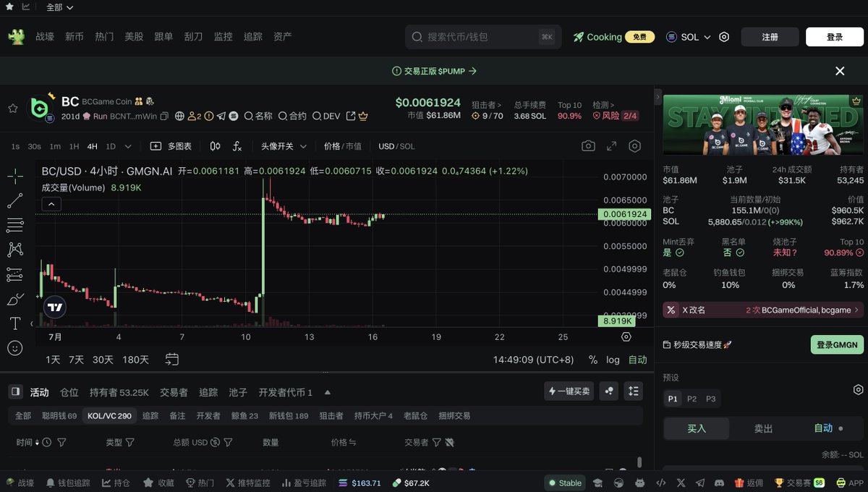Click the 登录 login button
The image size is (868, 492).
[835, 37]
